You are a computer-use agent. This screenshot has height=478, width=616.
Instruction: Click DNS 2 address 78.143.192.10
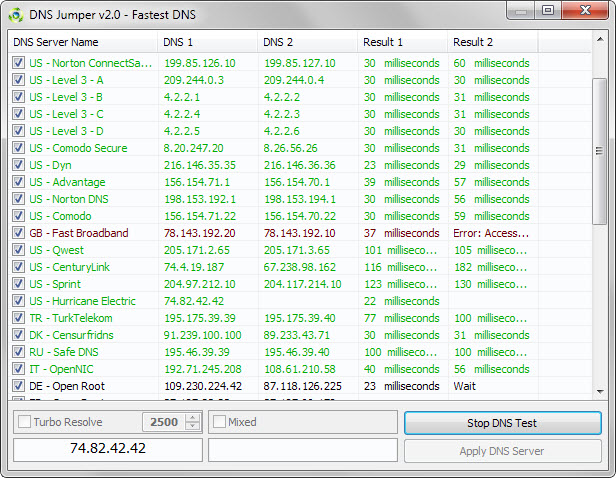(299, 233)
